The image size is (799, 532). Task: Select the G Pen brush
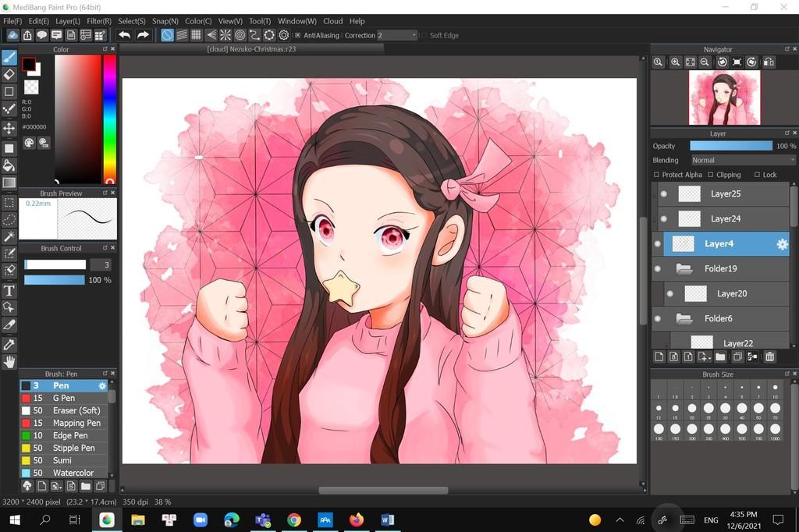point(64,398)
